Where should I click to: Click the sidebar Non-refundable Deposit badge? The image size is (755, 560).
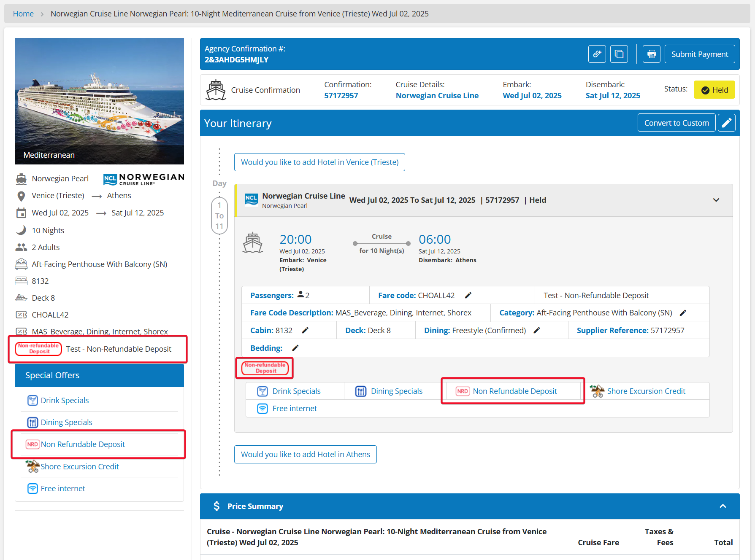(38, 349)
